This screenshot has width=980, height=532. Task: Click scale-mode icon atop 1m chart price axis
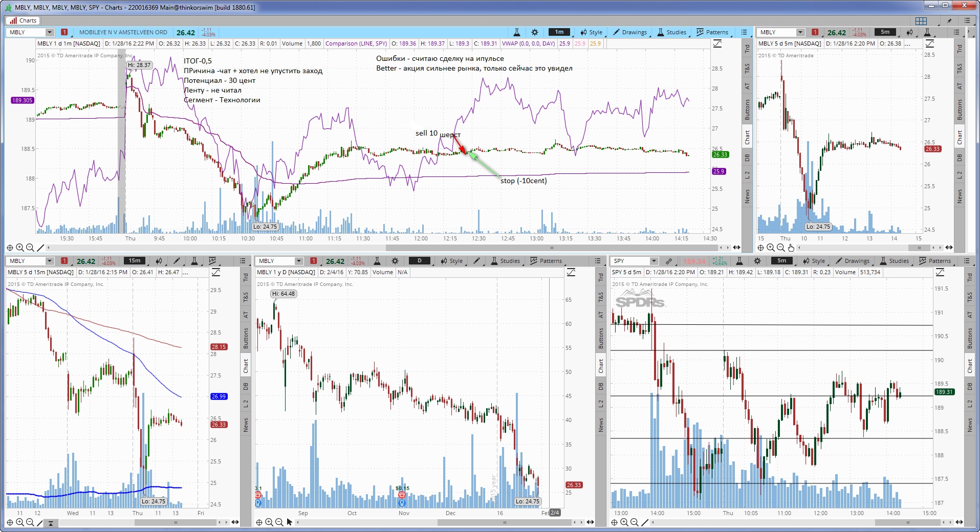click(x=717, y=43)
